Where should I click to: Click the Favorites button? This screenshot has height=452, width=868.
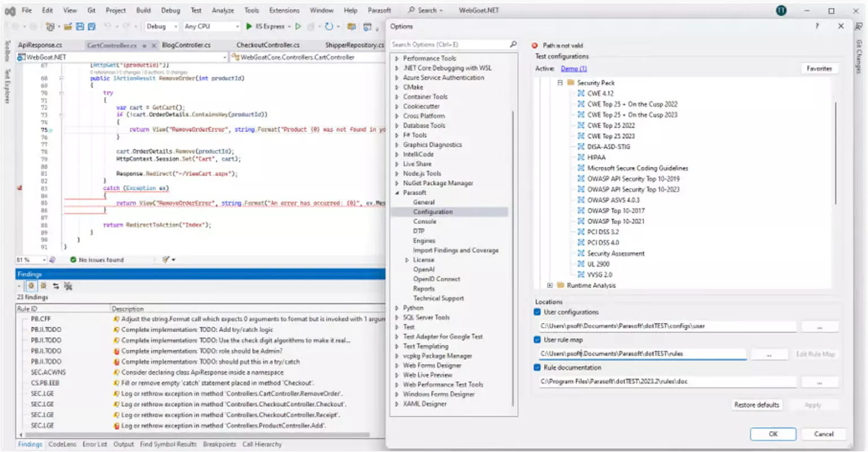click(x=819, y=68)
